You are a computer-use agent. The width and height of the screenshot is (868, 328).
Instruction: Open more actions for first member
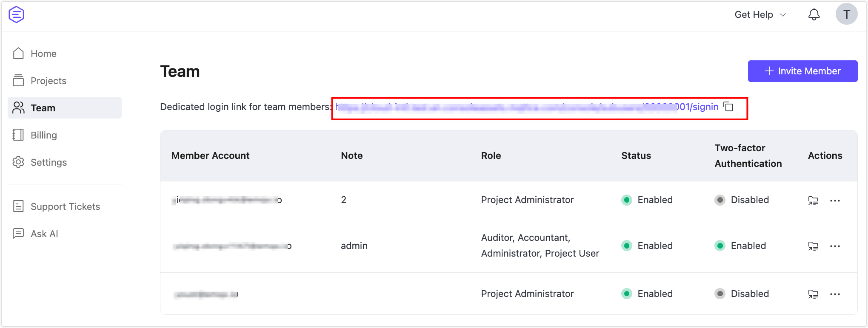coord(835,201)
